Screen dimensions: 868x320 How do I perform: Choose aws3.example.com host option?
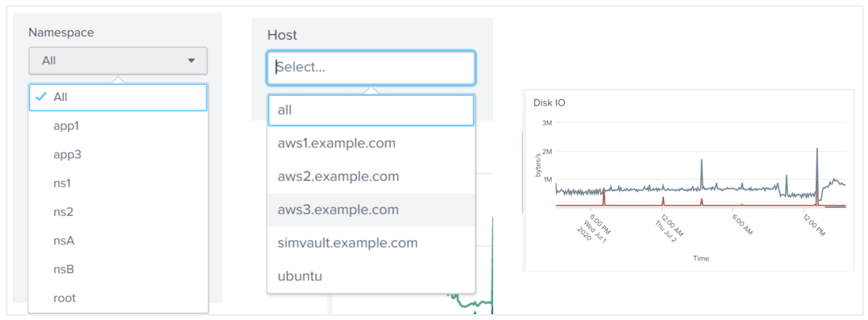tap(338, 210)
